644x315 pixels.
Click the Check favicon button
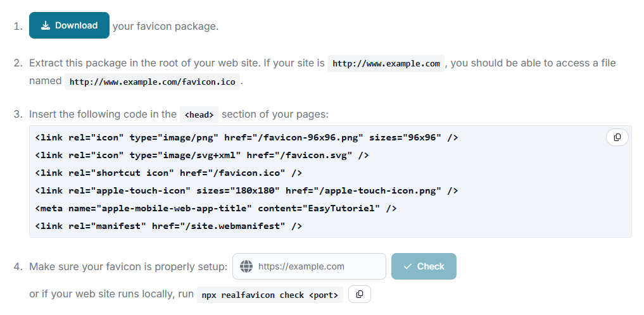(x=424, y=266)
